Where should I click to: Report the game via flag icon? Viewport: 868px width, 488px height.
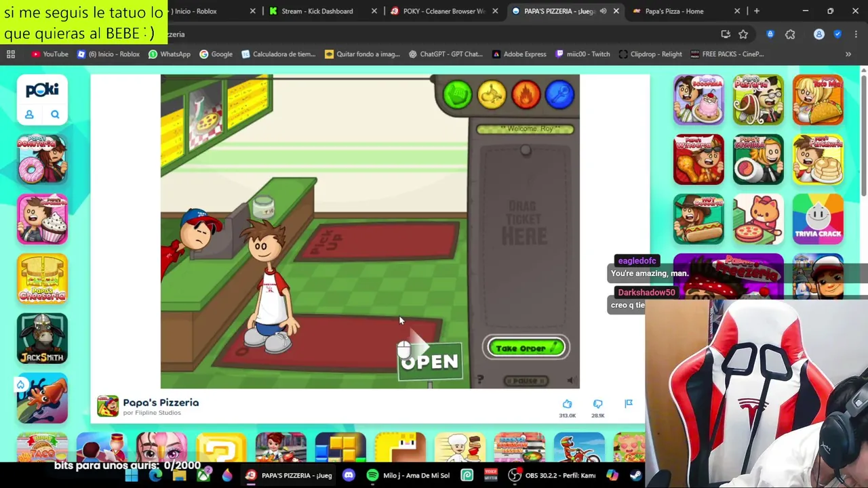point(629,404)
